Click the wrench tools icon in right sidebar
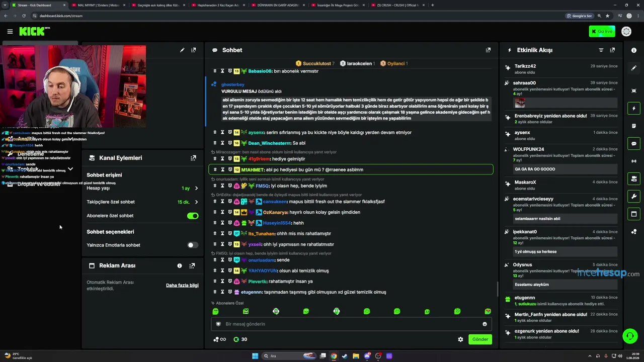Screen dimensions: 644x362 [634, 196]
